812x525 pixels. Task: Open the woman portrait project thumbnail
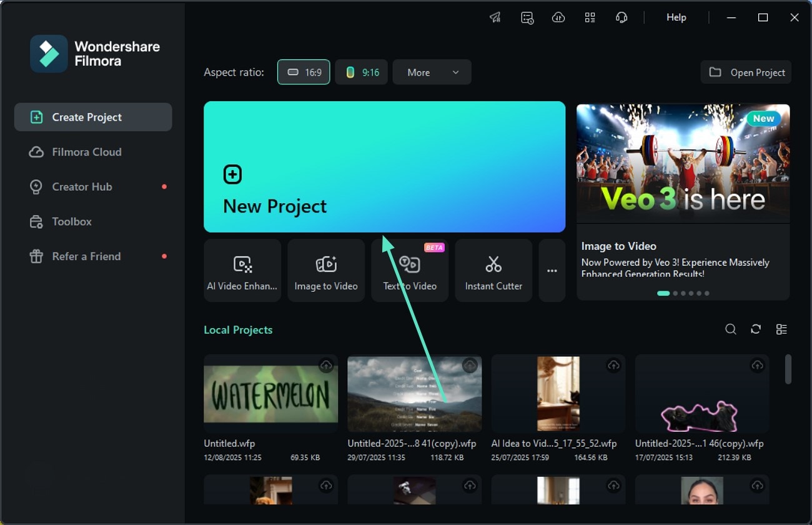pos(702,489)
